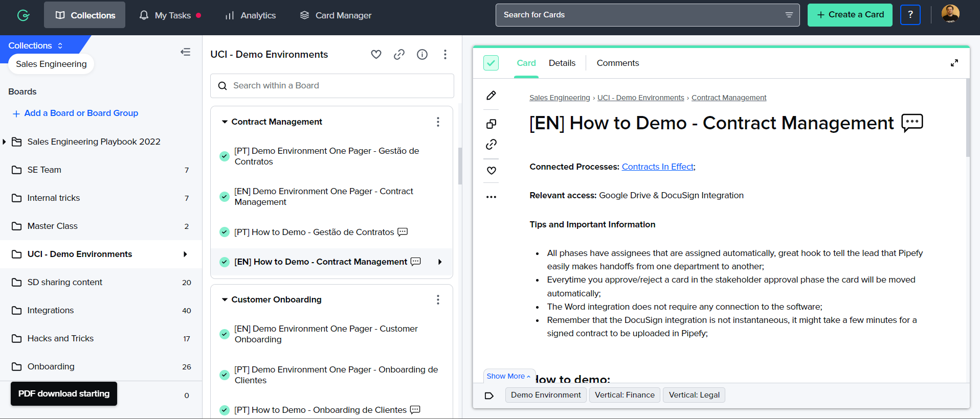Open Collections in top navigation
The height and width of the screenshot is (419, 980).
tap(84, 15)
